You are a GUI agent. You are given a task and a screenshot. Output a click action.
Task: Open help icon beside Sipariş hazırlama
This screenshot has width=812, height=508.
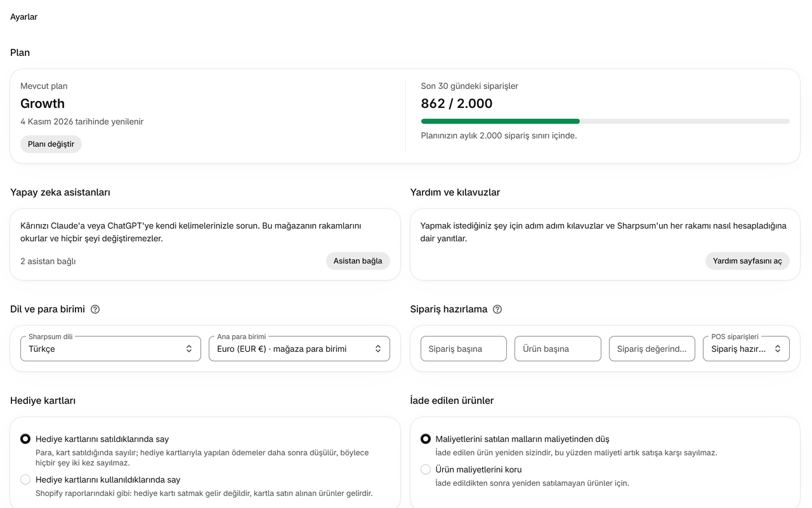[497, 309]
